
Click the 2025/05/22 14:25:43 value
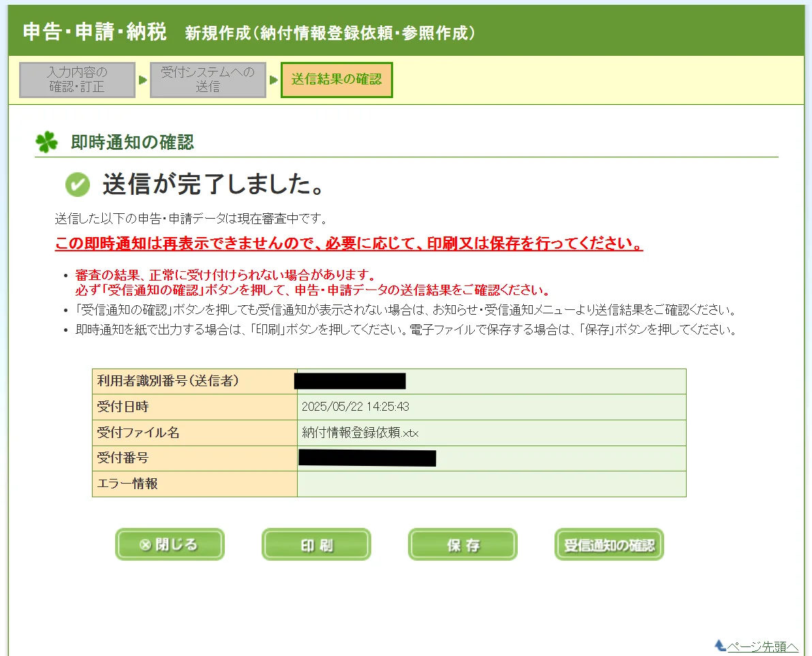pos(356,407)
